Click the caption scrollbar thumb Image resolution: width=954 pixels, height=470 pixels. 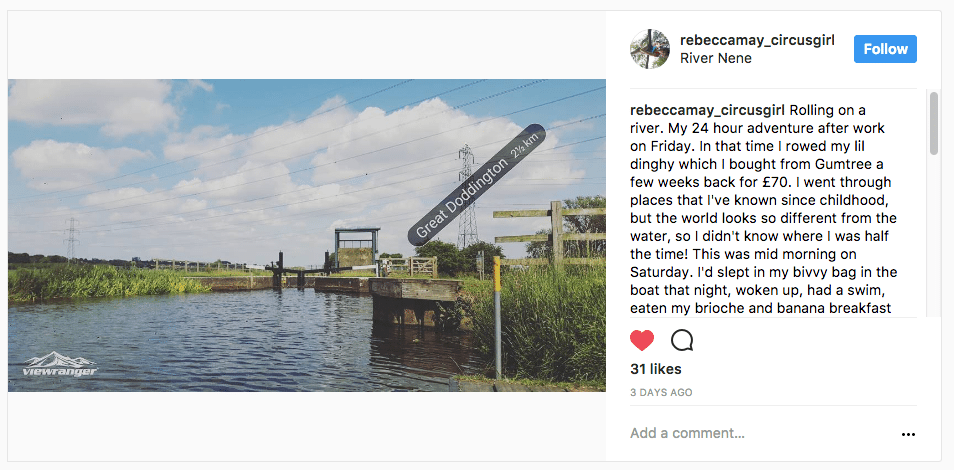pyautogui.click(x=934, y=123)
